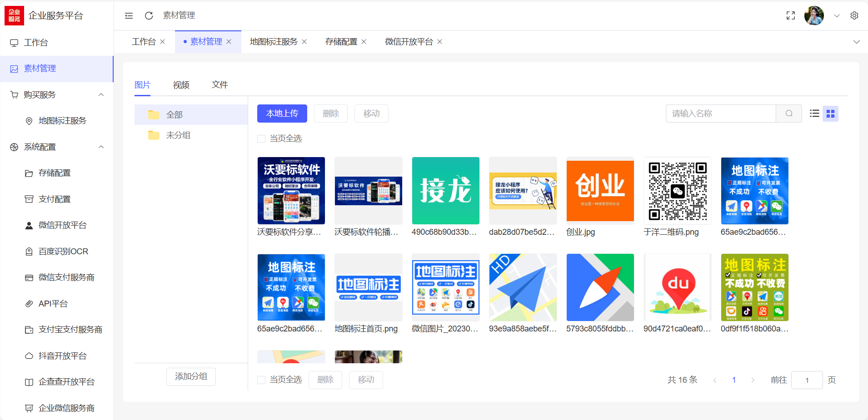Select the 90d4721ca0eaf0 Baidu map thumbnail
868x420 pixels.
tap(678, 287)
